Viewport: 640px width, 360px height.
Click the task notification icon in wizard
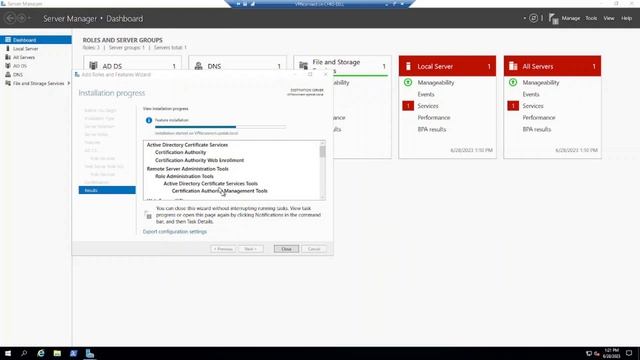(148, 215)
